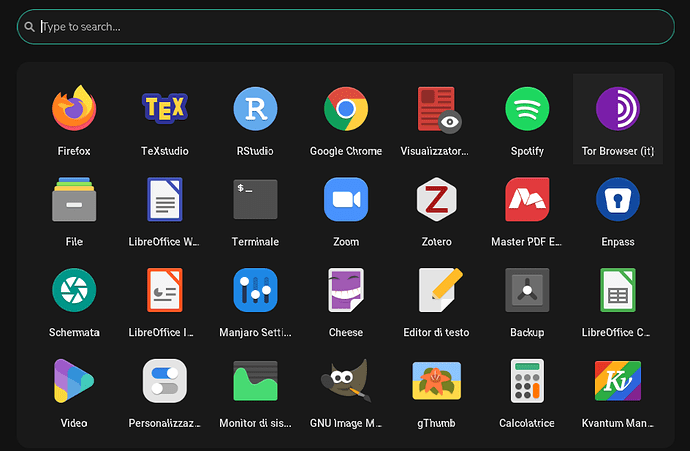Launch the Firefox browser
Image resolution: width=690 pixels, height=451 pixels.
(x=74, y=108)
